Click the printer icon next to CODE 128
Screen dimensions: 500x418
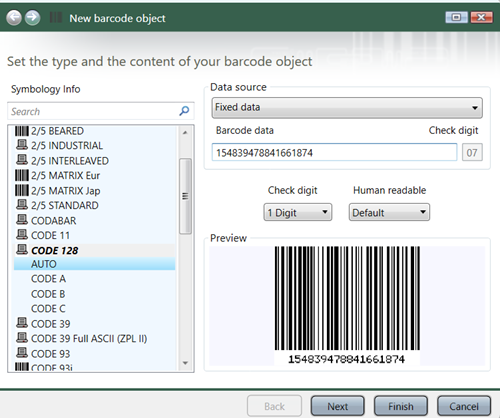(x=22, y=250)
